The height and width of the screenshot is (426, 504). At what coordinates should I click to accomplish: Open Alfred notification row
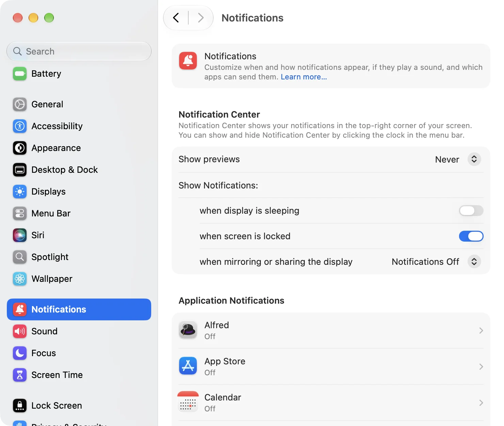331,331
